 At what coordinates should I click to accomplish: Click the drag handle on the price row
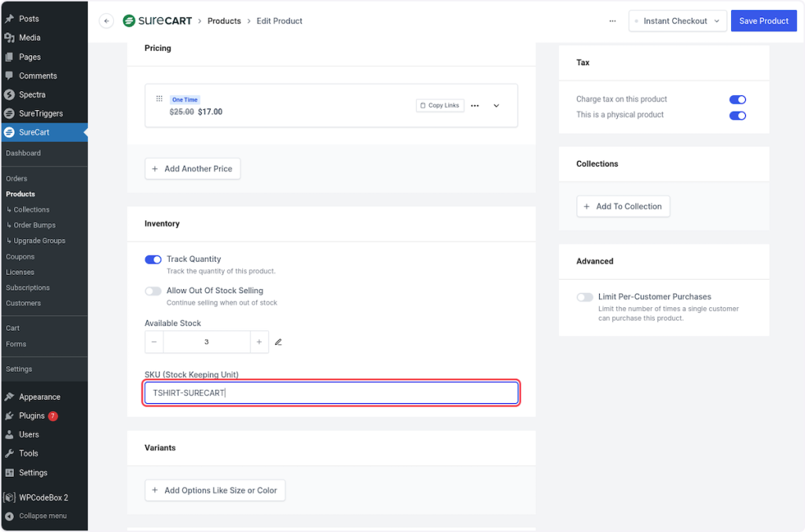tap(159, 99)
